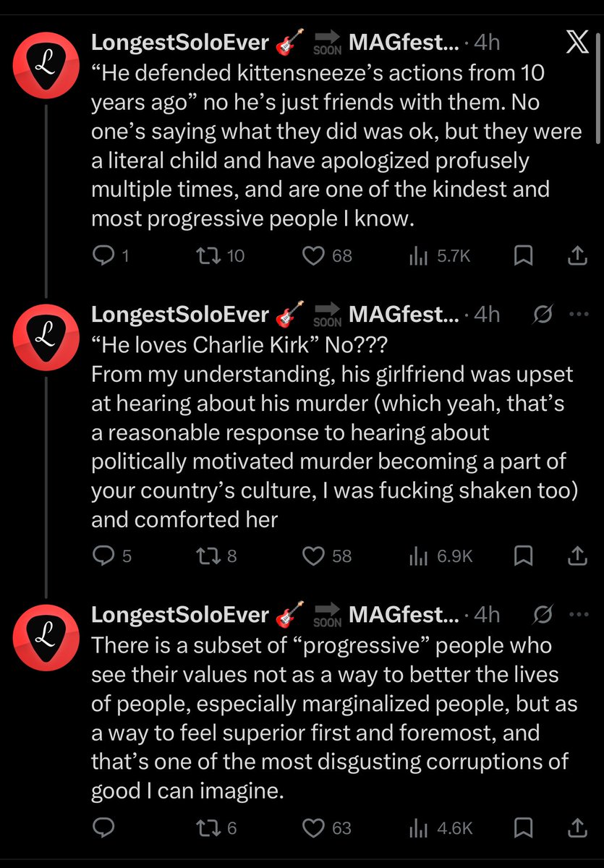Open LongestSoloEver profile from first post
Screen dimensions: 604x868
point(179,43)
